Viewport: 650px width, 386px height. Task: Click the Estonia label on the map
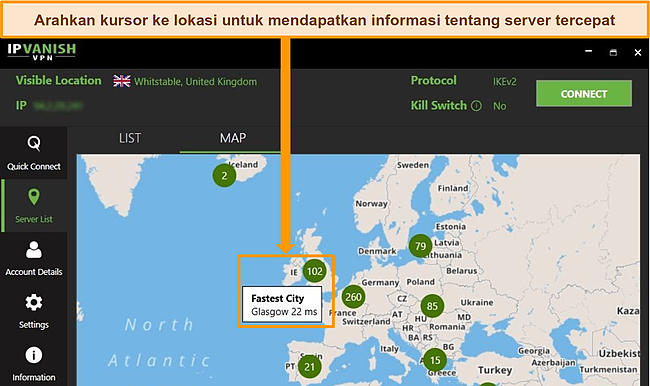[x=451, y=227]
